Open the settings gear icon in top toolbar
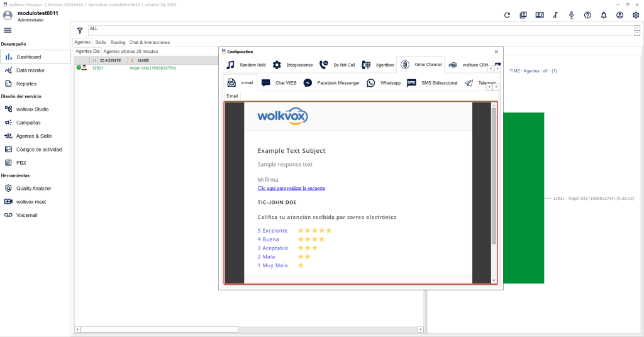The image size is (644, 337). click(x=635, y=15)
